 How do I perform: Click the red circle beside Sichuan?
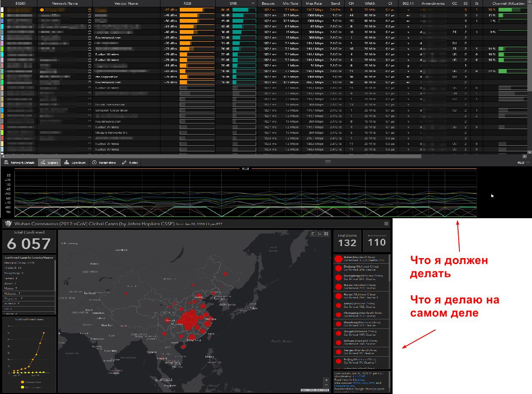(x=338, y=342)
